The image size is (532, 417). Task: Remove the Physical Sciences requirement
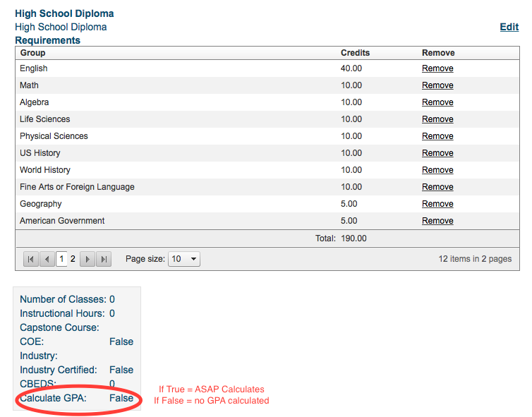437,136
